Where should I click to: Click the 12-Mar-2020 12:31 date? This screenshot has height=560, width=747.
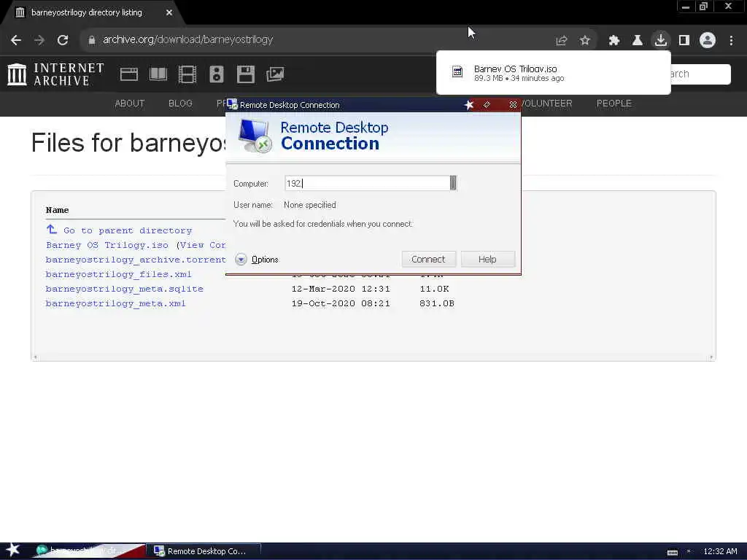click(x=341, y=289)
